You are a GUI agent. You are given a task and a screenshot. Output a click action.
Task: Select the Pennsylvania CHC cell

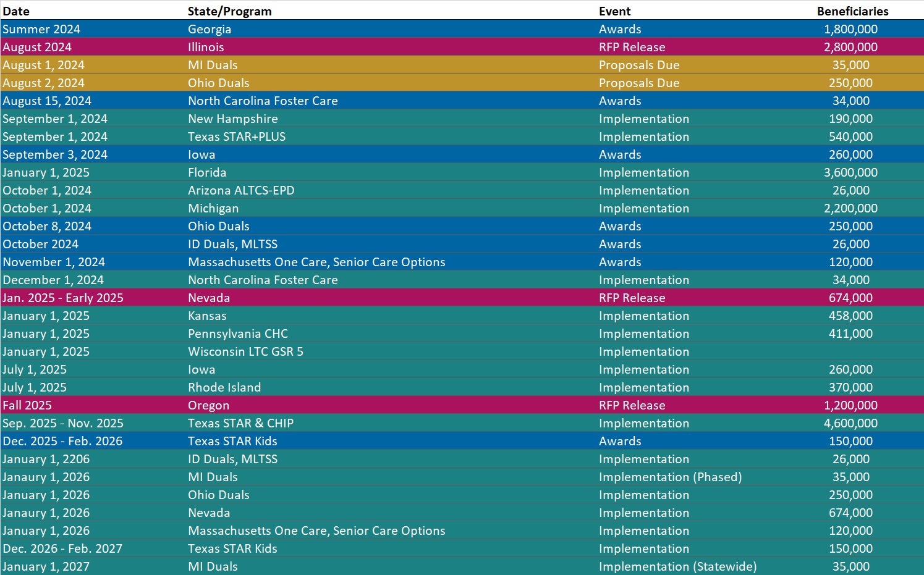pyautogui.click(x=238, y=334)
